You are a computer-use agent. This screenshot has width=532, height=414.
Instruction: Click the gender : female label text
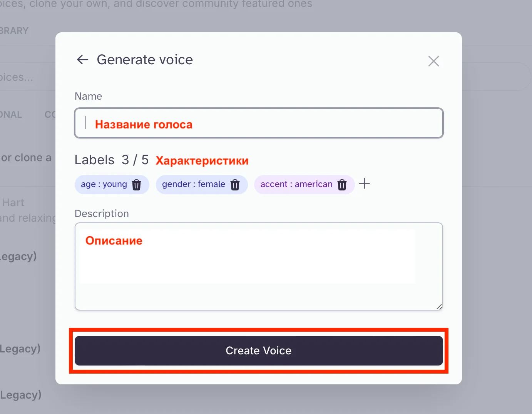coord(193,184)
